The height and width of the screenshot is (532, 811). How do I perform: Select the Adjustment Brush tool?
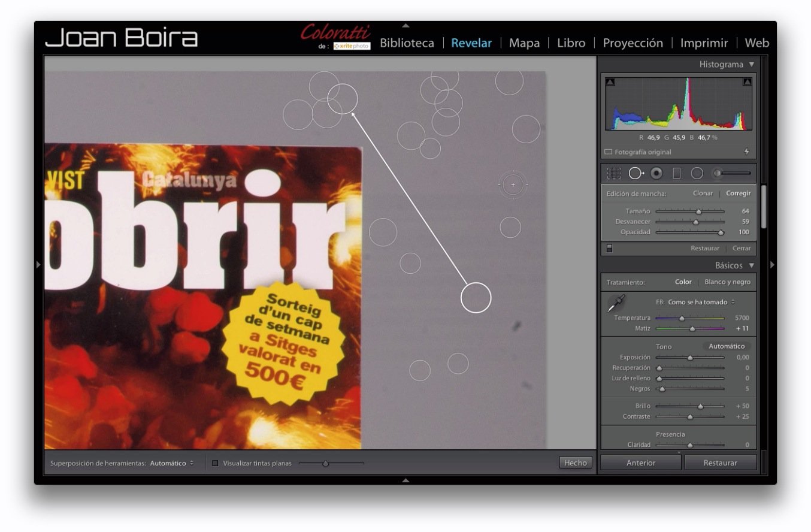[x=731, y=173]
